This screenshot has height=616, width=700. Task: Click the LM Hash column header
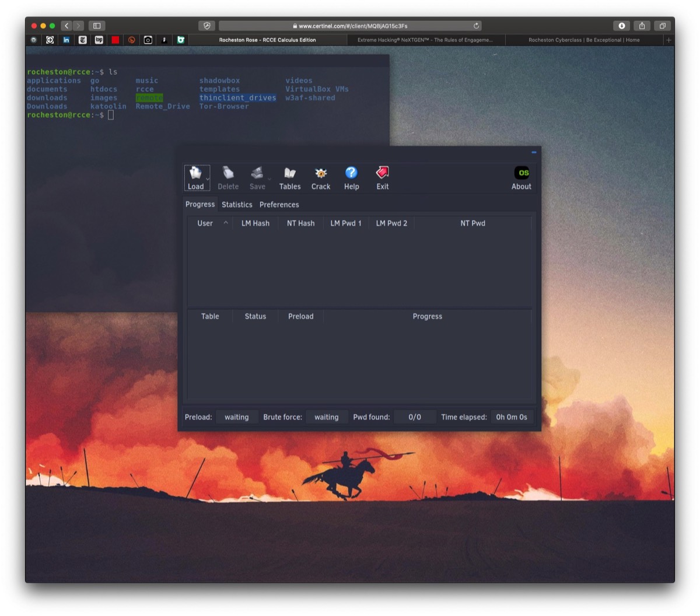256,223
